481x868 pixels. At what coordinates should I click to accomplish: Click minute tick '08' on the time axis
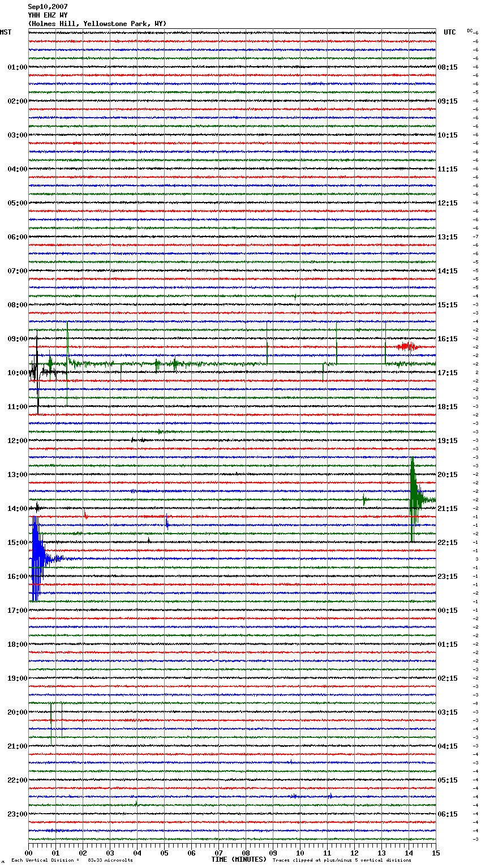pos(246,853)
